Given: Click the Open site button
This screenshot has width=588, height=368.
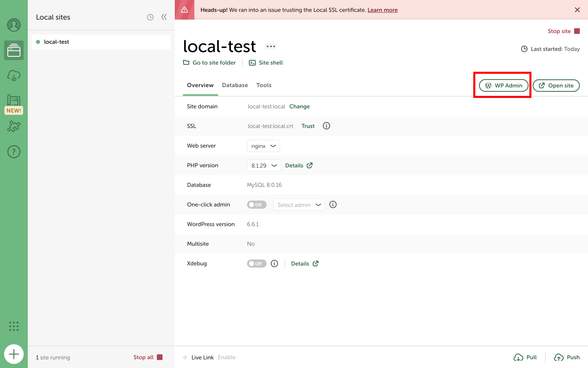Looking at the screenshot, I should (556, 85).
